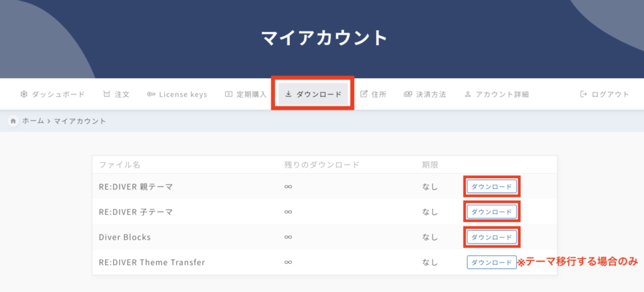Click the ホーム breadcrumb link
The image size is (644, 292).
tap(33, 121)
